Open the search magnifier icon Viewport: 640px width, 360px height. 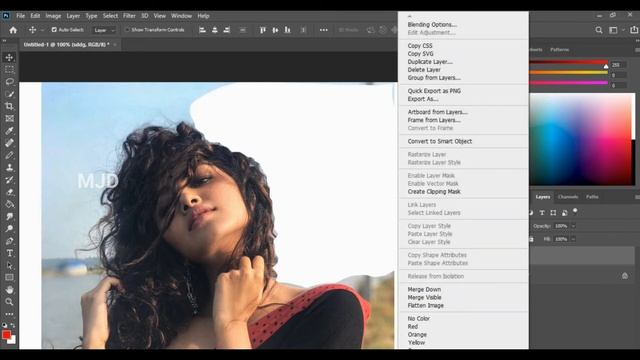(x=599, y=30)
